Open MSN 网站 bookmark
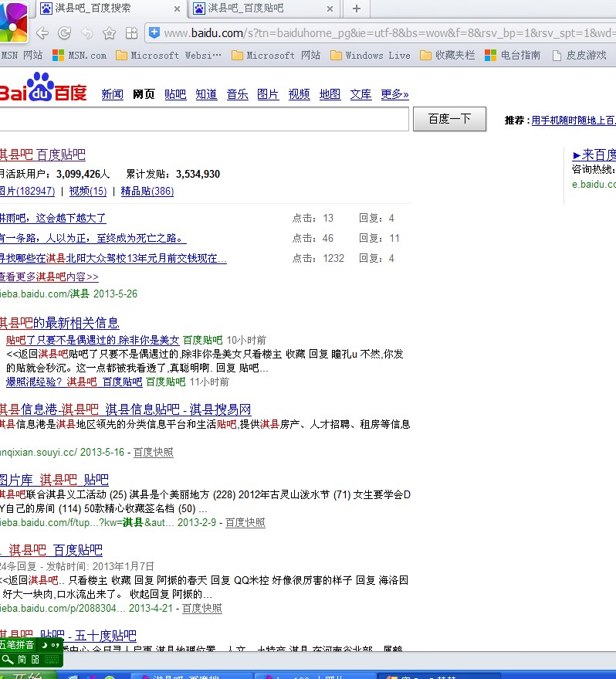The width and height of the screenshot is (616, 679). click(22, 56)
